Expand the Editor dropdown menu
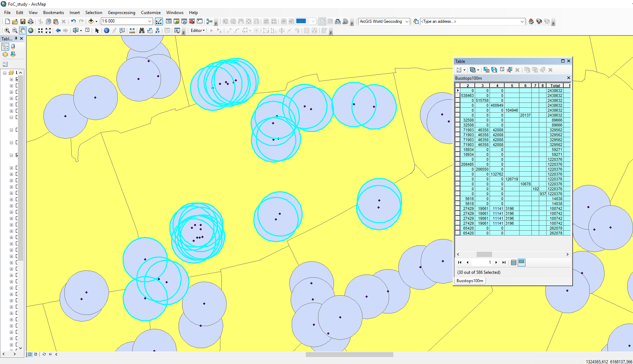Image resolution: width=633 pixels, height=364 pixels. pyautogui.click(x=198, y=31)
